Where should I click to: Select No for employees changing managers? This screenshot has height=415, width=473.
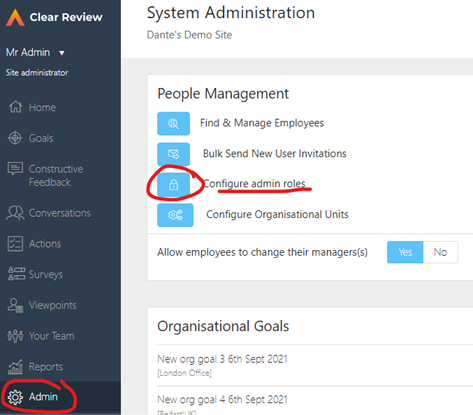point(440,252)
